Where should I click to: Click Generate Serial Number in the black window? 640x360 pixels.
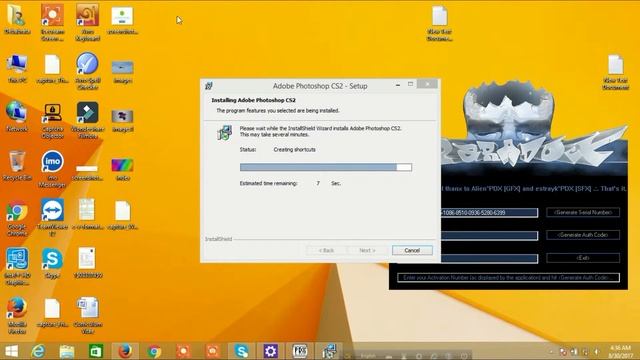(583, 212)
